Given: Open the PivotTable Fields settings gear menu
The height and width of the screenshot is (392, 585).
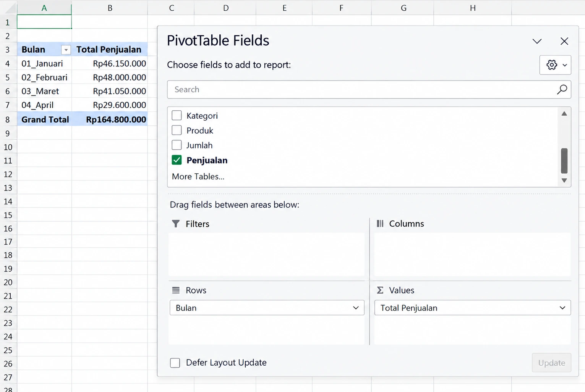Looking at the screenshot, I should pos(555,65).
